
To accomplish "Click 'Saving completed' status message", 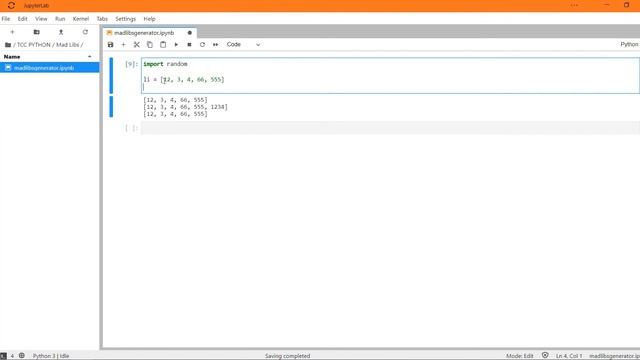I will (287, 356).
